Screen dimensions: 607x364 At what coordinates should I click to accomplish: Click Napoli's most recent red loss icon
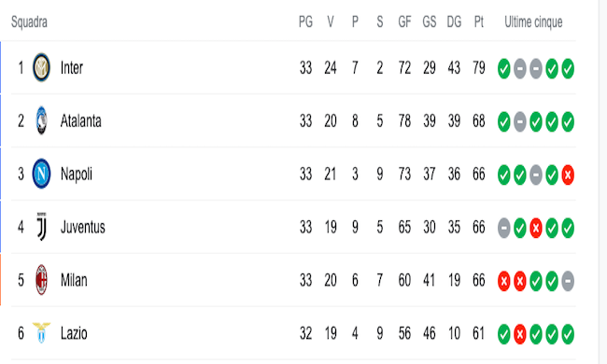point(568,175)
